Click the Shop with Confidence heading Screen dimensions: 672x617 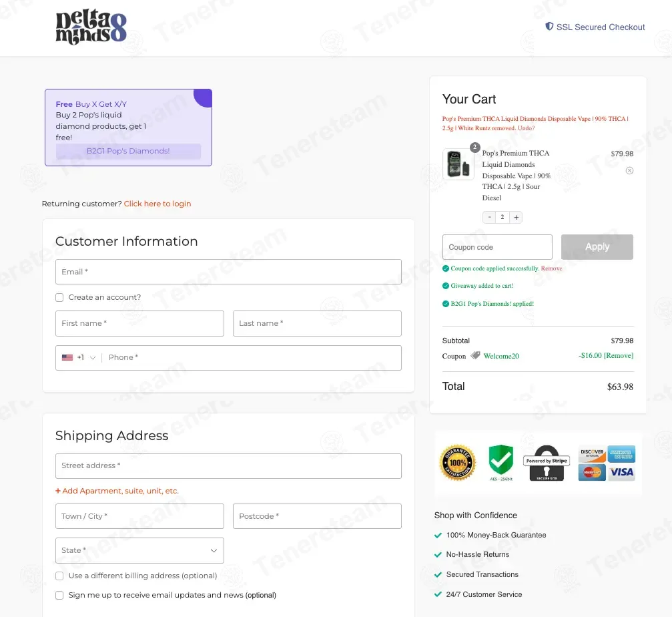pyautogui.click(x=476, y=516)
